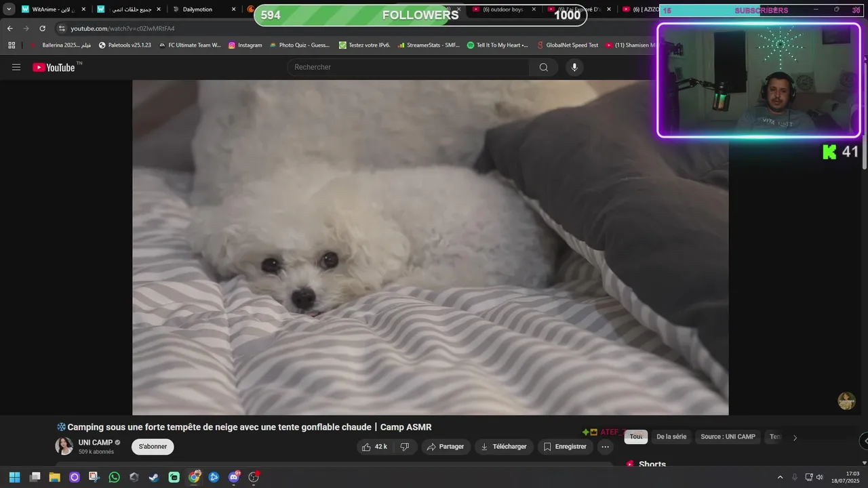
Task: Select the Tout filter chip
Action: pos(636,437)
